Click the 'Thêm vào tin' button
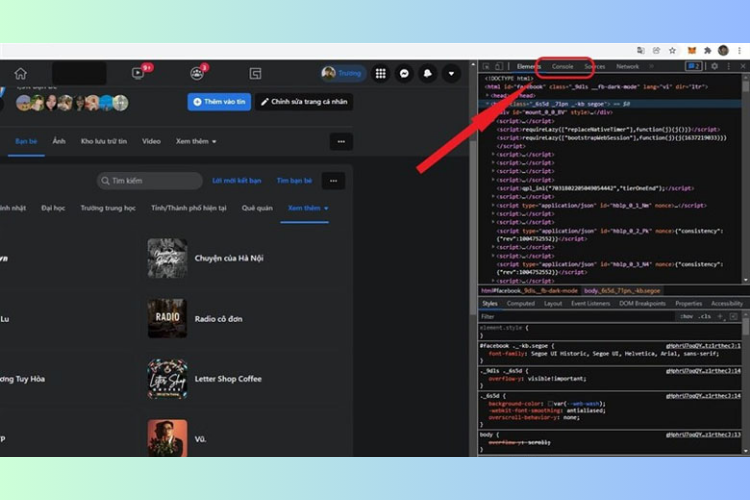 219,102
